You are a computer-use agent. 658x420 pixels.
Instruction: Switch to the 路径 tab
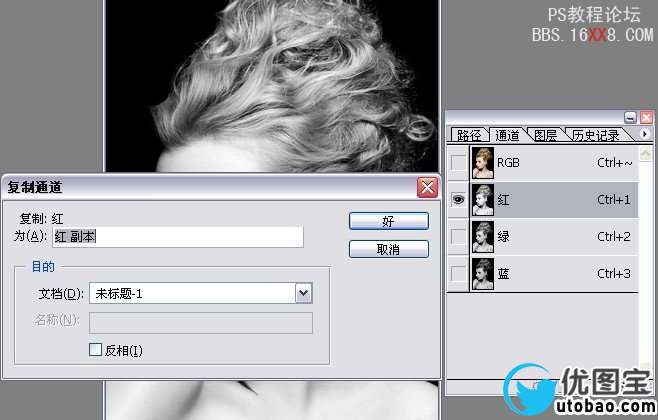pyautogui.click(x=469, y=135)
